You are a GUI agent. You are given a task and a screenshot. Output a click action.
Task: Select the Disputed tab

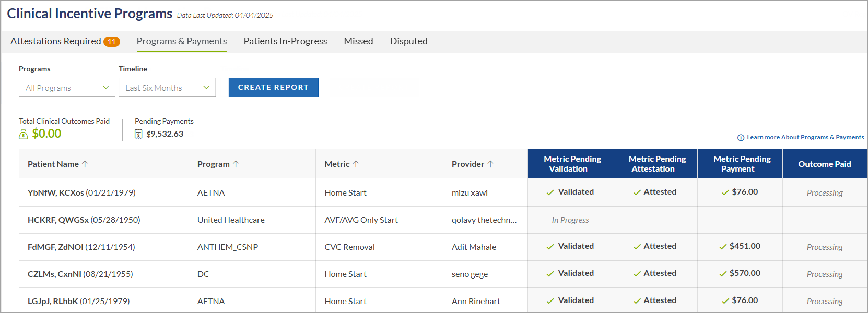[408, 41]
